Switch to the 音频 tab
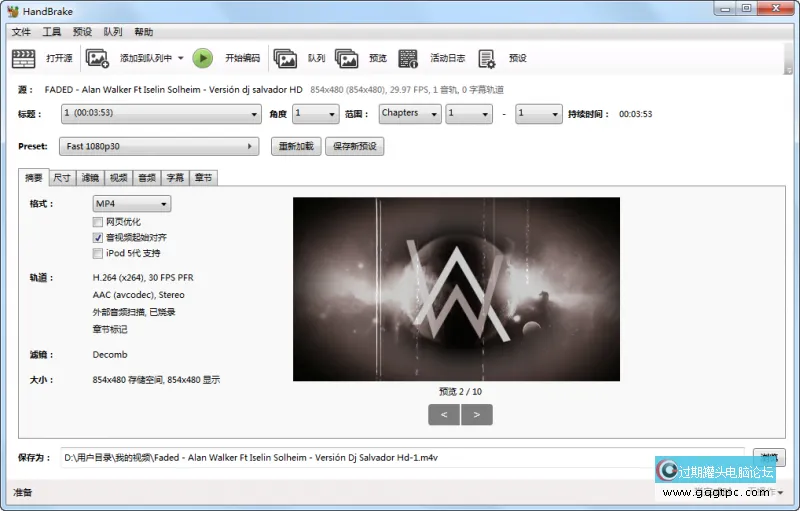The height and width of the screenshot is (511, 800). [147, 177]
